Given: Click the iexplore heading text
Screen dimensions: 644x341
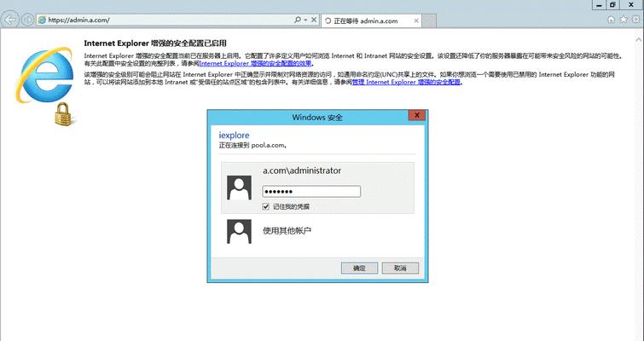Looking at the screenshot, I should coord(234,135).
